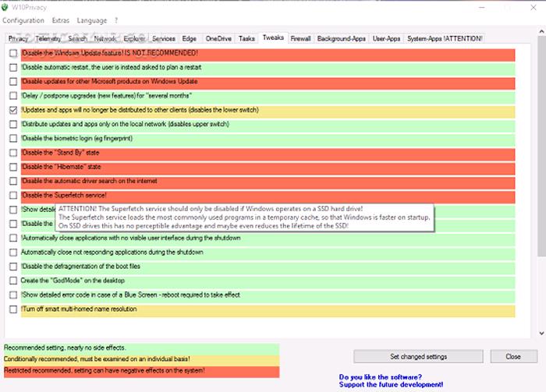The width and height of the screenshot is (546, 392).
Task: Check Disable updates for other Microsoft products
Action: (13, 82)
